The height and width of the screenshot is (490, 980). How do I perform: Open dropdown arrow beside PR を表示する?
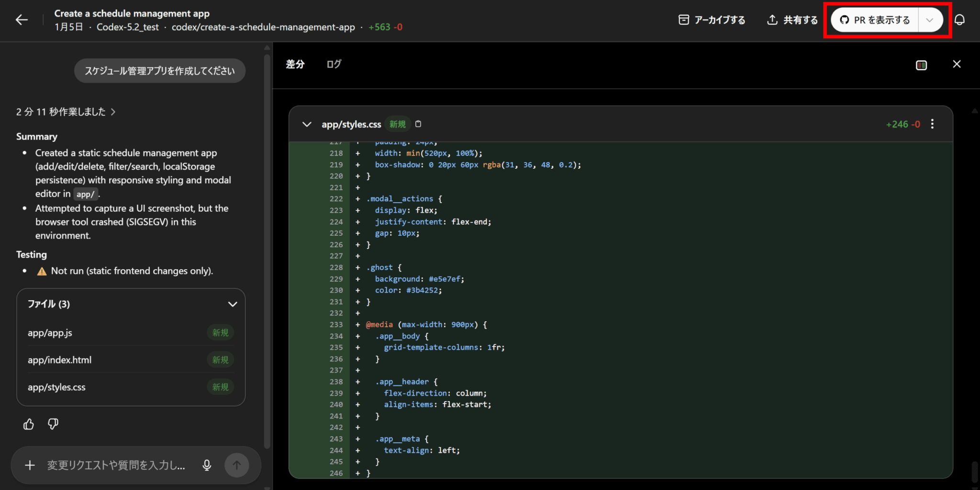pyautogui.click(x=929, y=20)
